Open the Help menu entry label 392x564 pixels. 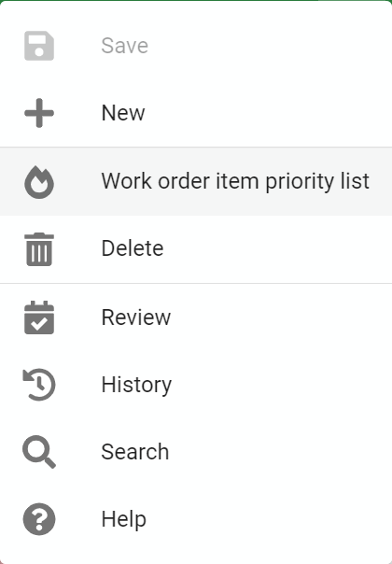click(124, 519)
